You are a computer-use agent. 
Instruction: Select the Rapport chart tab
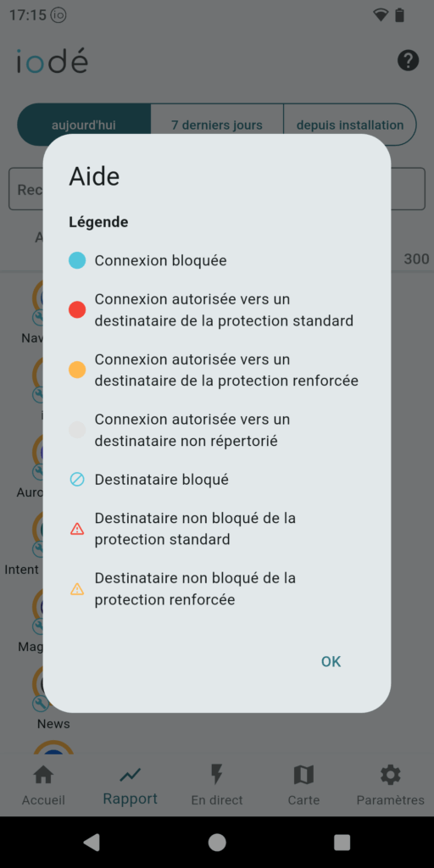coord(130,785)
